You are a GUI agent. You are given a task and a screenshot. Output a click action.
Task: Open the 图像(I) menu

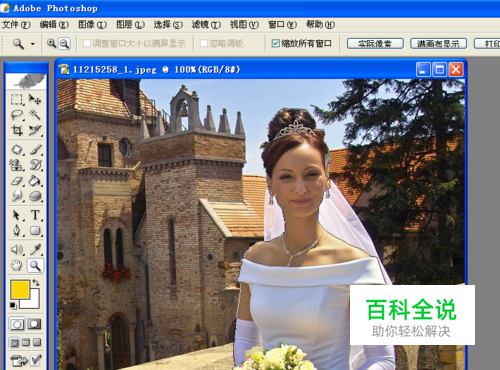pyautogui.click(x=92, y=24)
